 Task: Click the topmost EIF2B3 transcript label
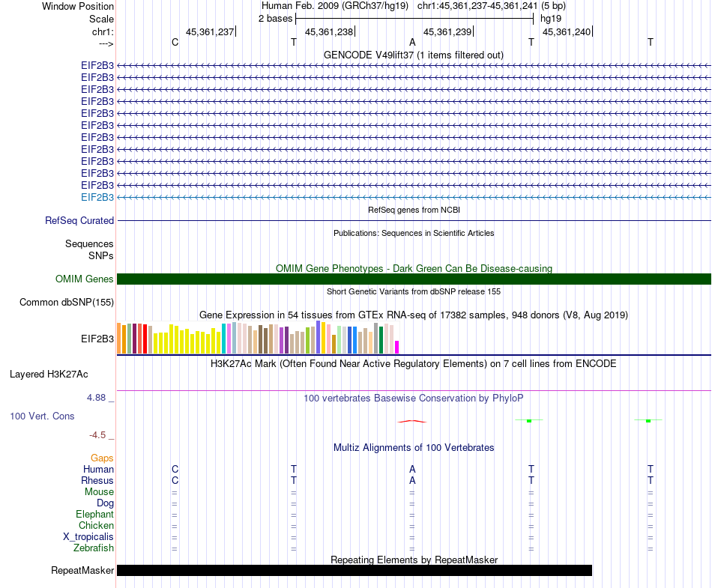[97, 65]
